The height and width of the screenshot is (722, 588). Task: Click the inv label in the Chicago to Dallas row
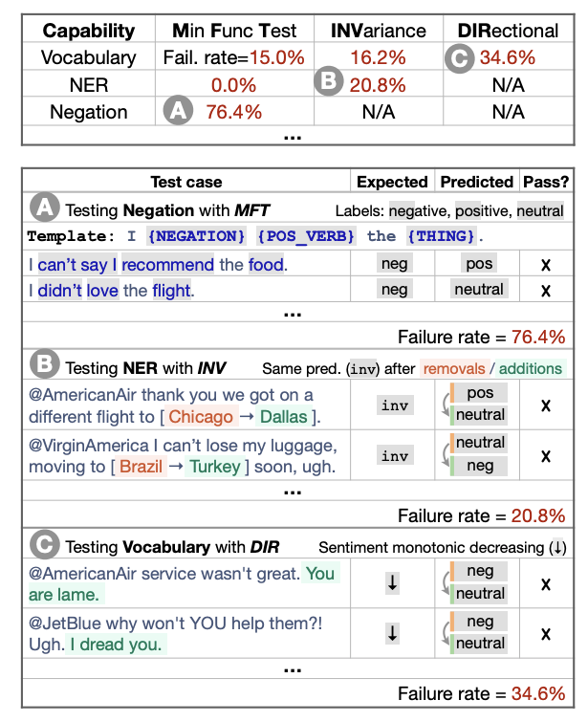click(394, 405)
